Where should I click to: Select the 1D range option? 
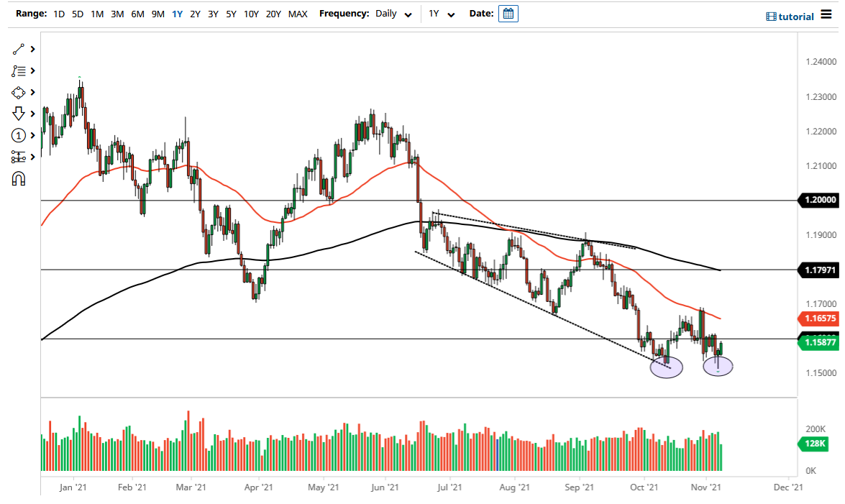click(57, 14)
